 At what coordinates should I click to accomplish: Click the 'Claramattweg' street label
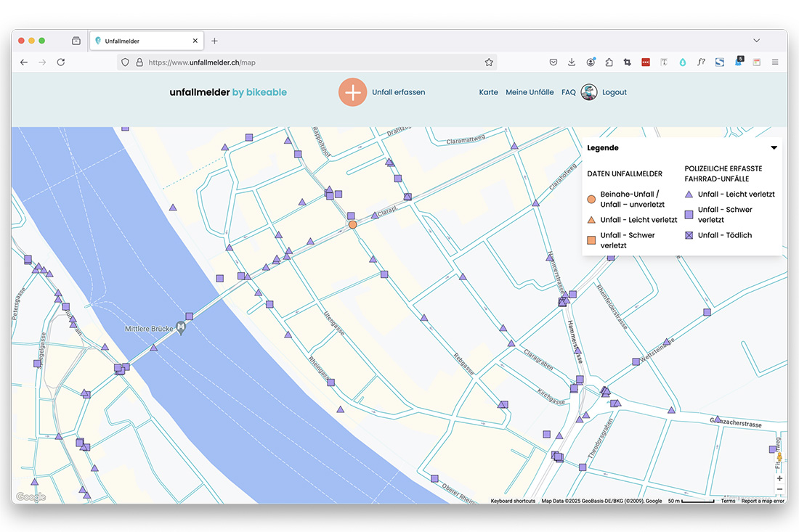coord(466,139)
